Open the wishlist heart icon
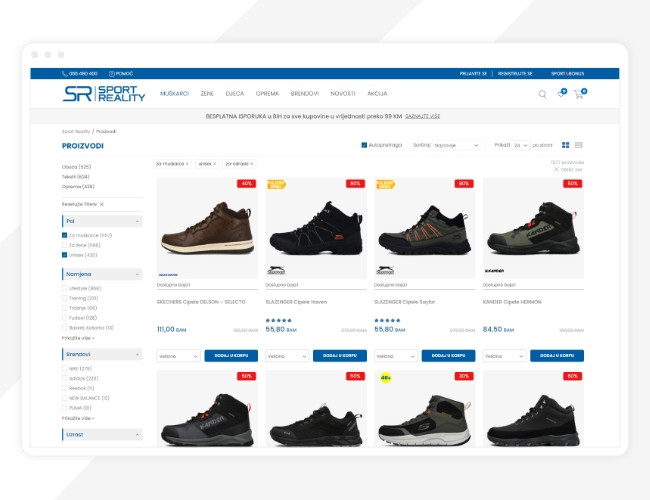650x500 pixels. 562,94
